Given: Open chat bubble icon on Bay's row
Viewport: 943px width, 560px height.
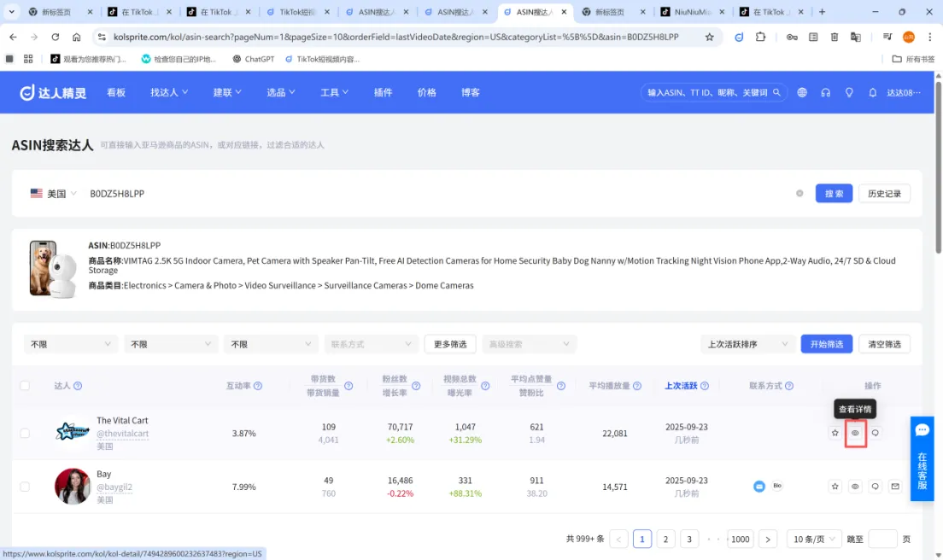Looking at the screenshot, I should pos(876,486).
